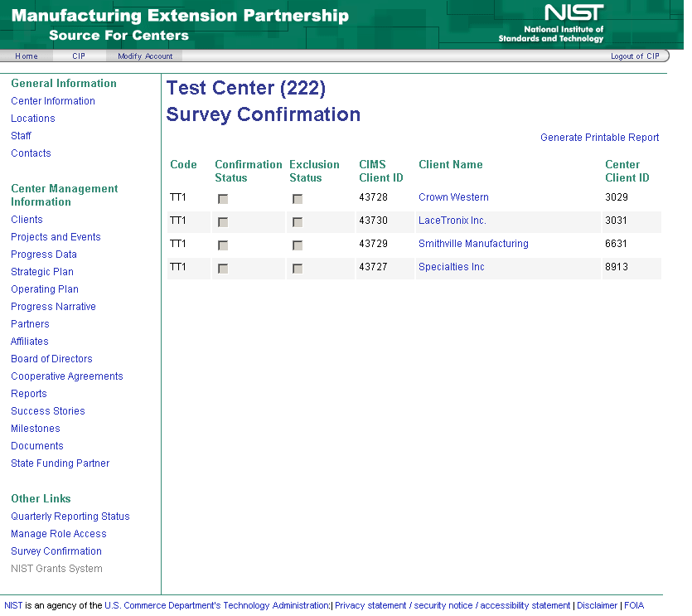
Task: Navigate to Quarterly Reporting Status
Action: 70,517
